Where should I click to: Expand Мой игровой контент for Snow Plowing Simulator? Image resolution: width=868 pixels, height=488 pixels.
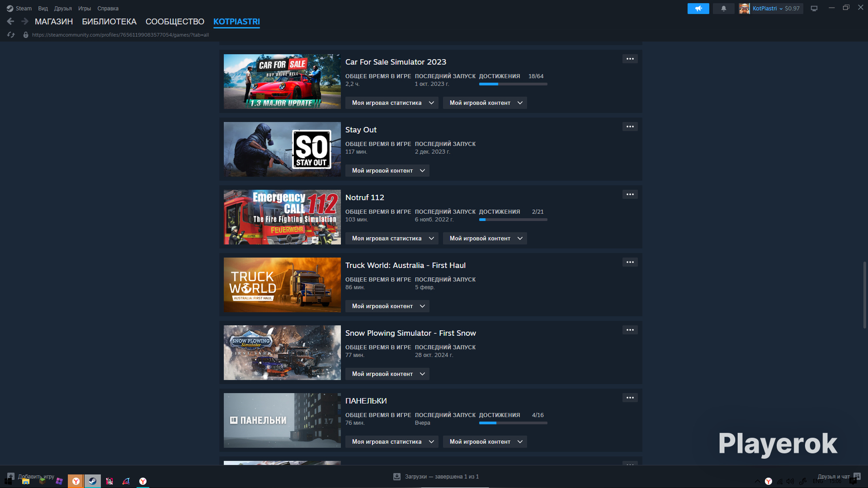click(387, 374)
